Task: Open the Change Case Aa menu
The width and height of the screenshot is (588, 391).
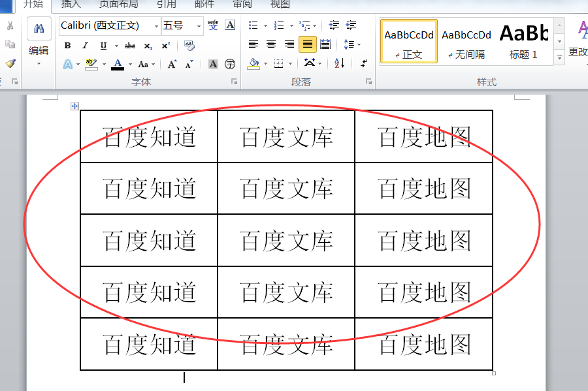Action: point(146,64)
